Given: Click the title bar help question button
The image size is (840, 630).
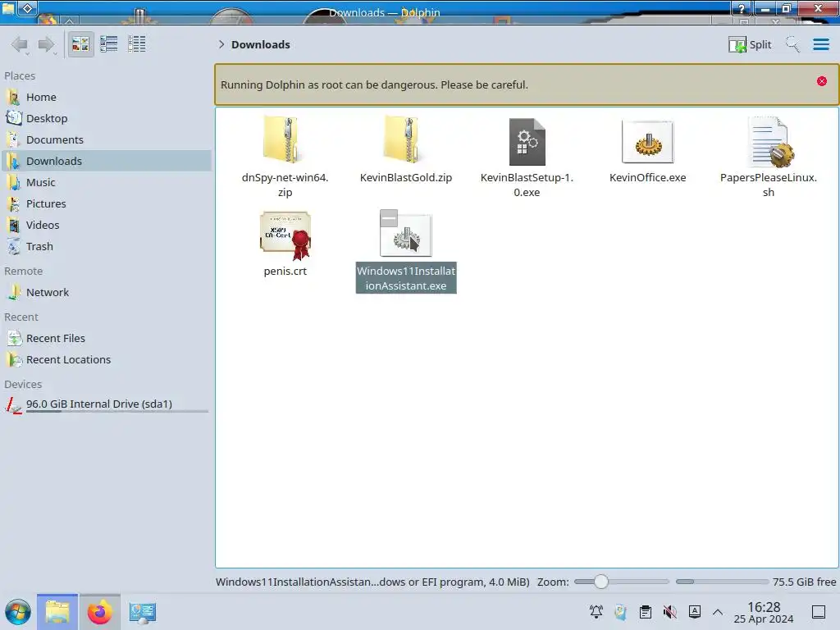Looking at the screenshot, I should coord(742,8).
